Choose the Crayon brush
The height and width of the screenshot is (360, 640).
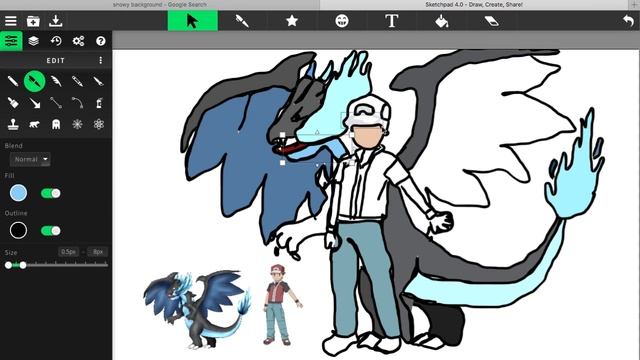coord(77,81)
